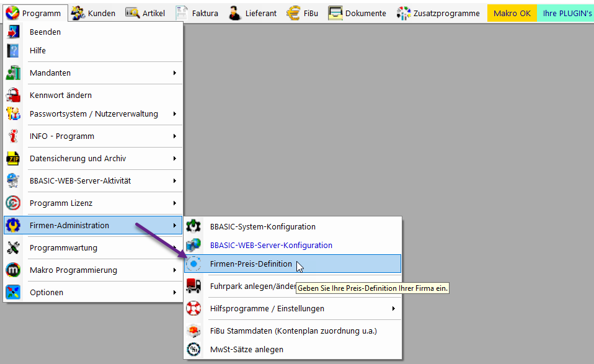Click the Kunden people icon in menu bar
The width and height of the screenshot is (594, 364).
(78, 13)
